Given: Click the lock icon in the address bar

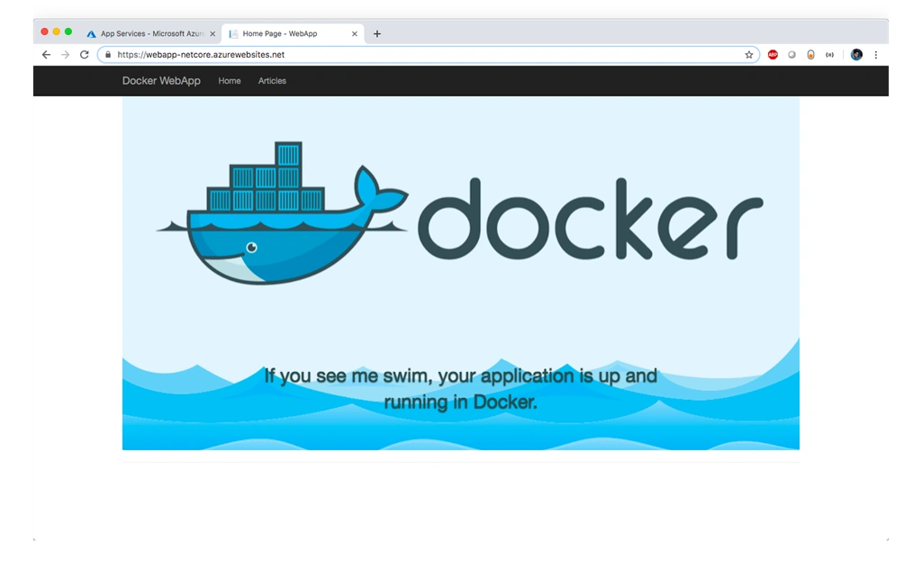Looking at the screenshot, I should coord(108,55).
